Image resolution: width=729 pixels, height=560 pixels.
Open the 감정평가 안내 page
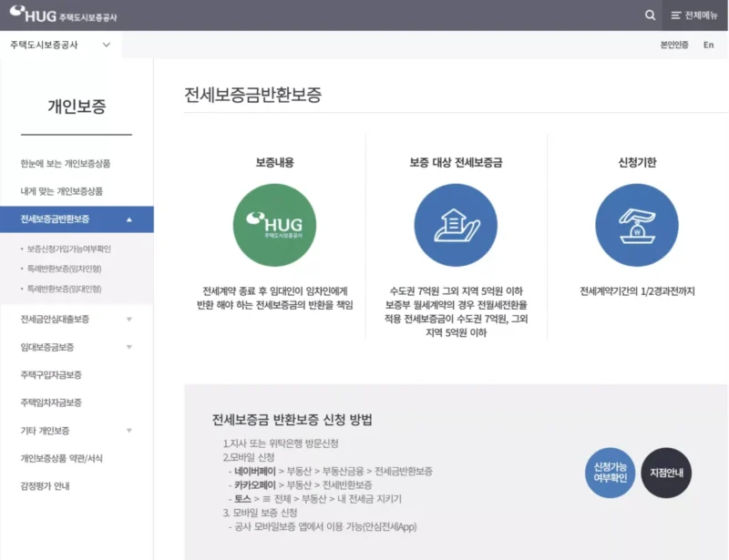click(44, 485)
